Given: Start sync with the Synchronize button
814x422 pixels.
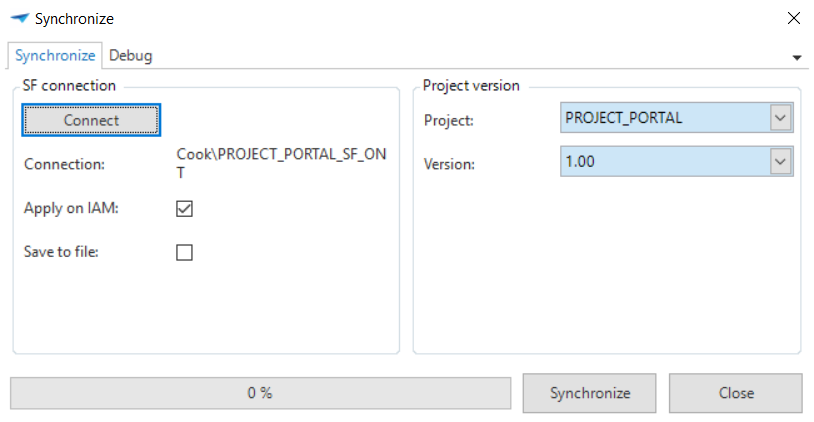Looking at the screenshot, I should 590,393.
